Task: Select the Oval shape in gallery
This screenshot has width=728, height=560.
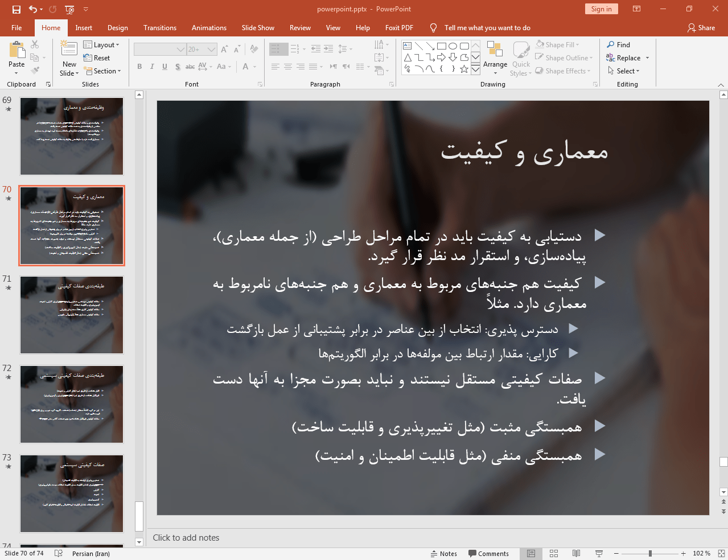Action: click(x=453, y=46)
